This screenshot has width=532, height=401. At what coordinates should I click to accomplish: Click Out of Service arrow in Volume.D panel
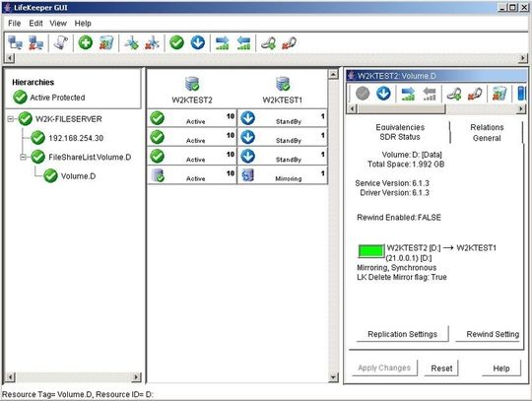coord(383,94)
